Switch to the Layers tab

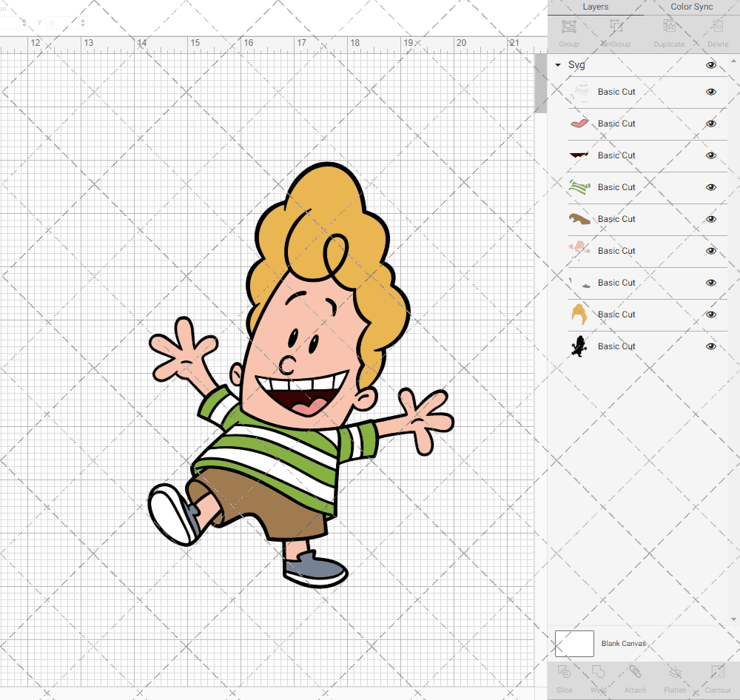pyautogui.click(x=595, y=7)
